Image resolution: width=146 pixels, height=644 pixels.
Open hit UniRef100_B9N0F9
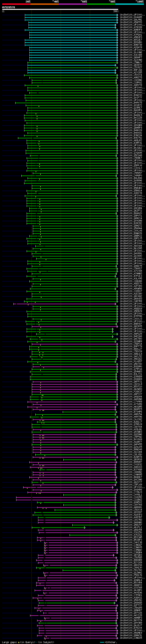tap(131, 30)
